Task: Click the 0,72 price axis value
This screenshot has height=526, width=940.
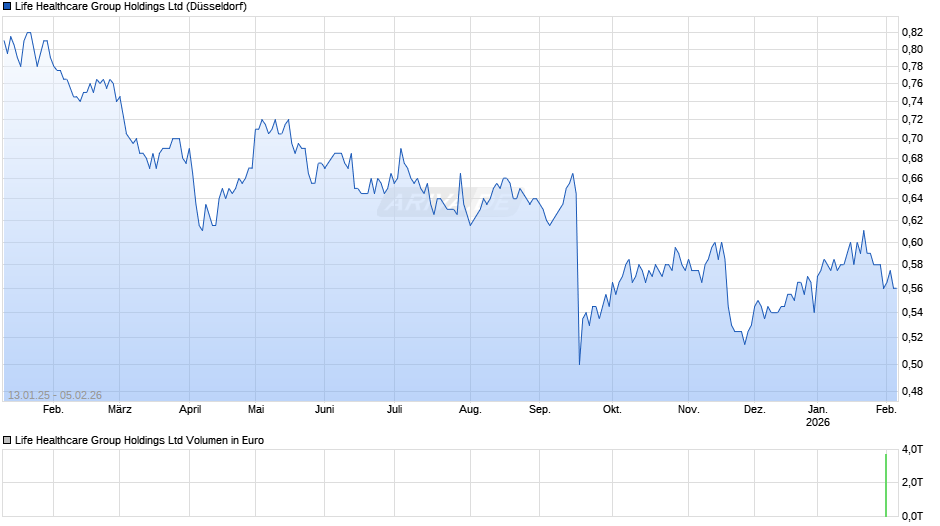Action: click(912, 119)
